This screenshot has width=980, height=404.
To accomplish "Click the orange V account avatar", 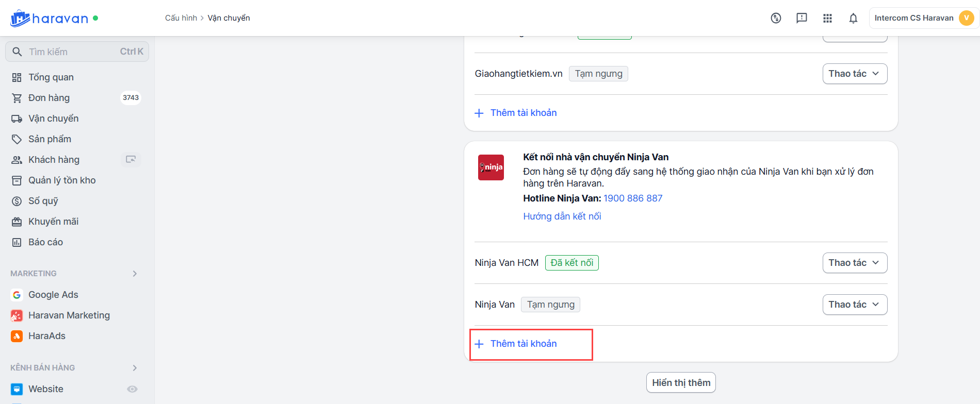I will [966, 18].
